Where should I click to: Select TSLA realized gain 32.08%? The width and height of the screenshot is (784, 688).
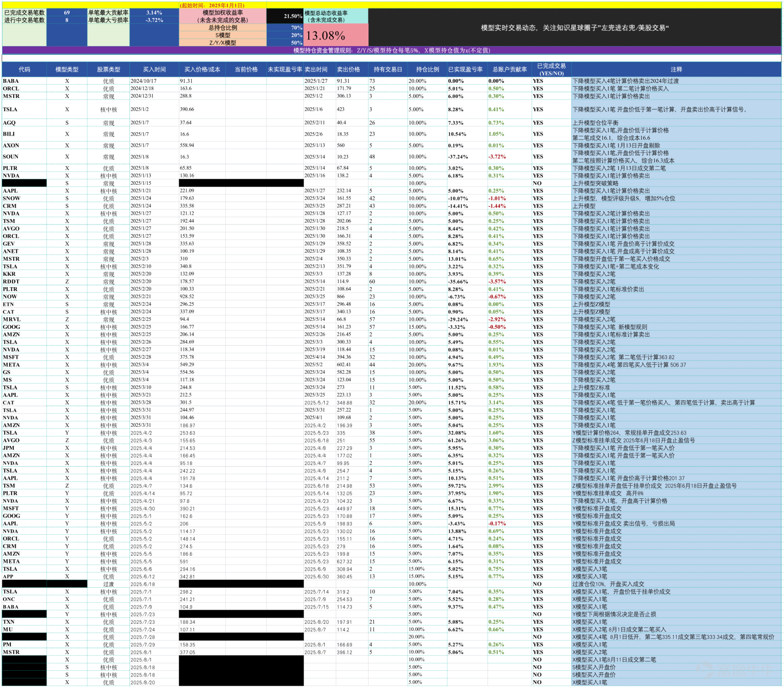[x=467, y=433]
